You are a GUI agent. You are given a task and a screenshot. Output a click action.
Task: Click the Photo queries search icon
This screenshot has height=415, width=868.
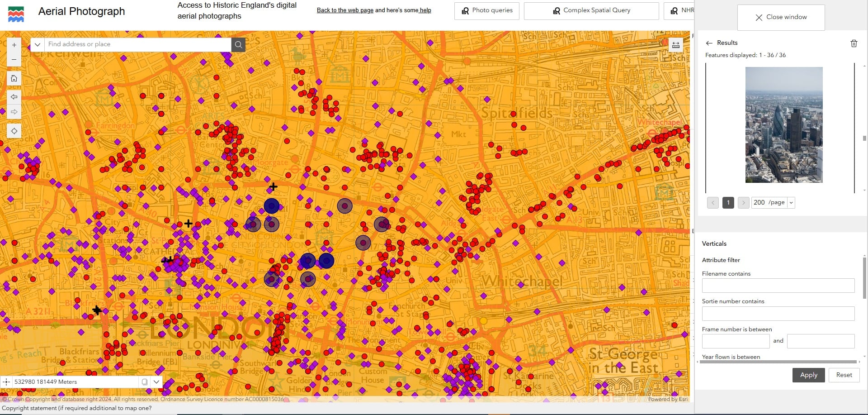tap(465, 11)
